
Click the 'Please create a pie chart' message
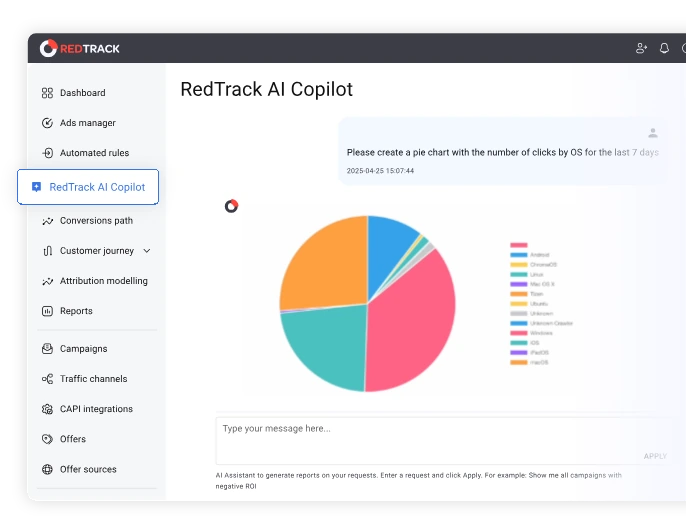(x=502, y=152)
